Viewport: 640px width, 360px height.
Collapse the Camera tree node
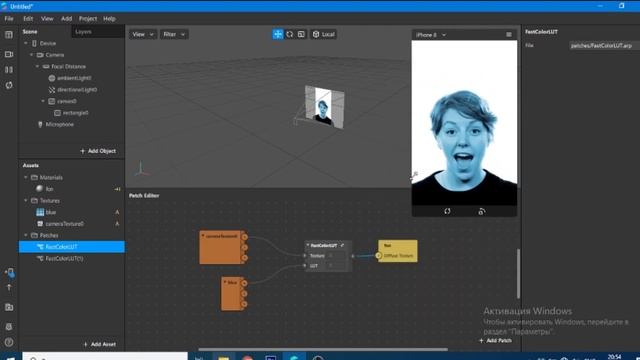31,55
